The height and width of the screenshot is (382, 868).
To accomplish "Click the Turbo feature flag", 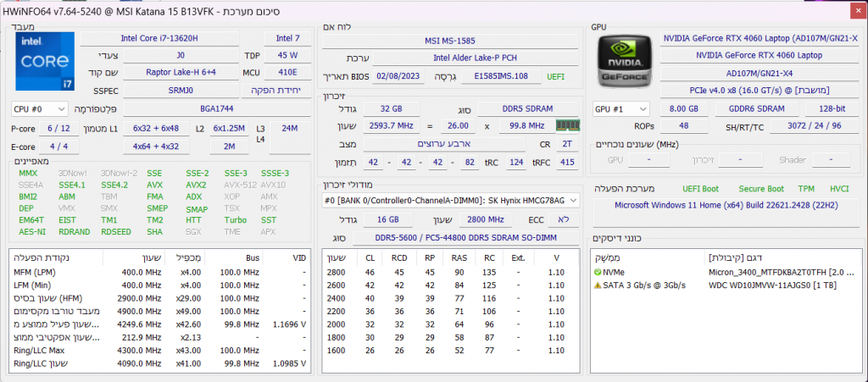I will [x=236, y=220].
